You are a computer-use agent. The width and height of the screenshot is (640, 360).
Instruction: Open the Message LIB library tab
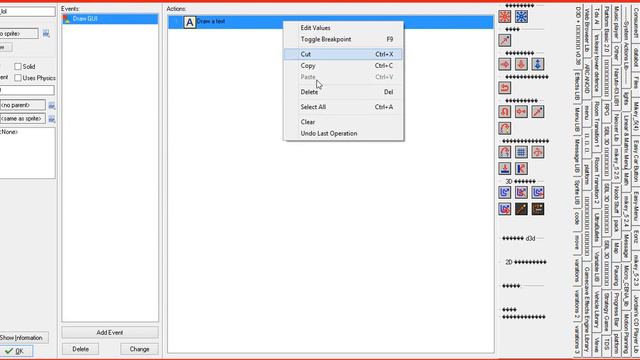577,156
